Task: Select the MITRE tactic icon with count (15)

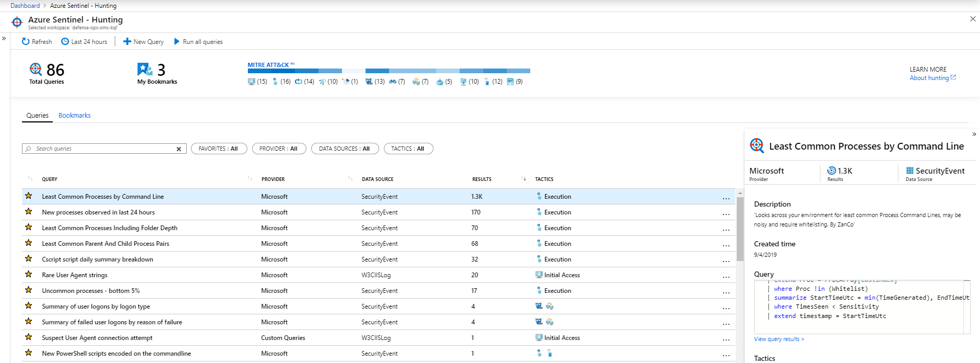Action: (x=251, y=82)
